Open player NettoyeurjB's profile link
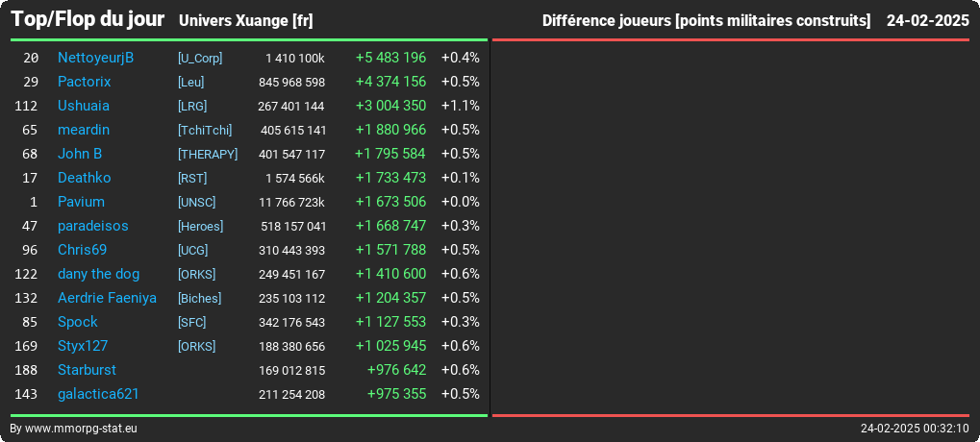This screenshot has height=442, width=980. [x=95, y=58]
